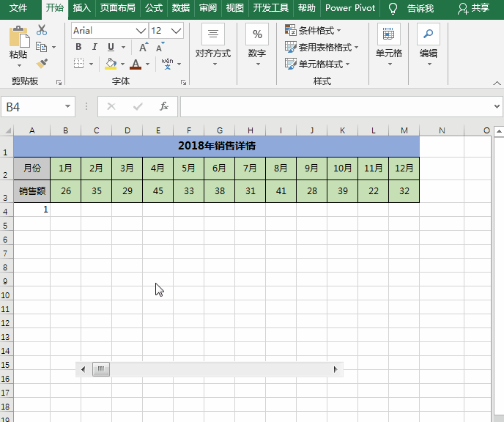Click scrollbar control left arrow

point(84,369)
